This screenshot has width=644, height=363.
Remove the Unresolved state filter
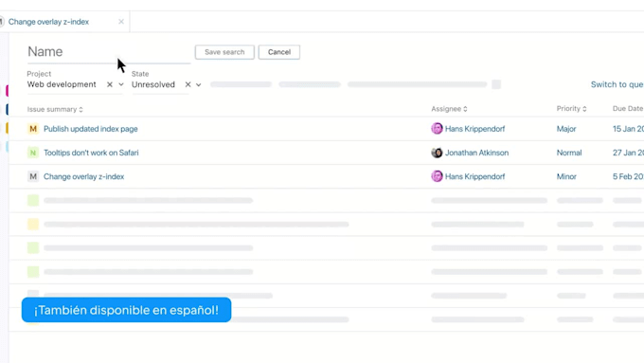[x=188, y=84]
